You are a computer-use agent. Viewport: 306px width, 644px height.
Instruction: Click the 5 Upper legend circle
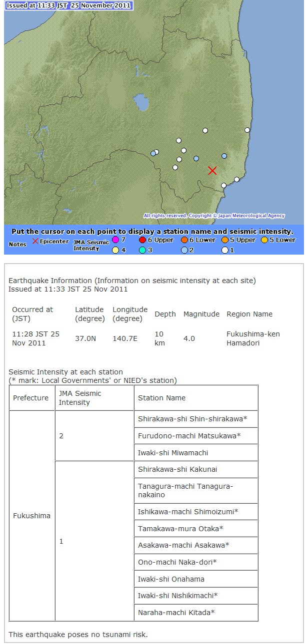point(224,240)
